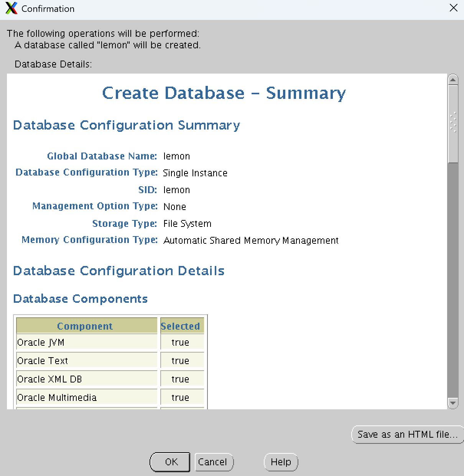Click the Database Components heading
This screenshot has width=464, height=476.
point(81,299)
